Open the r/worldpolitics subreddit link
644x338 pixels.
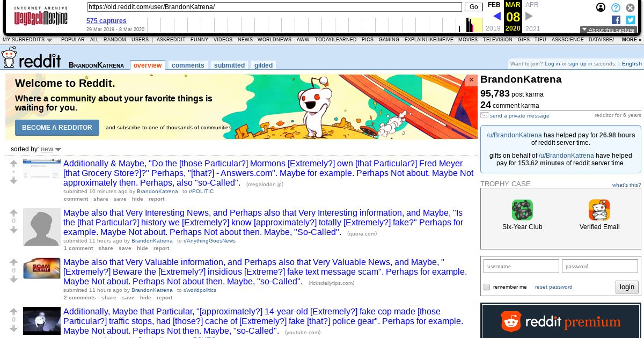pyautogui.click(x=200, y=290)
